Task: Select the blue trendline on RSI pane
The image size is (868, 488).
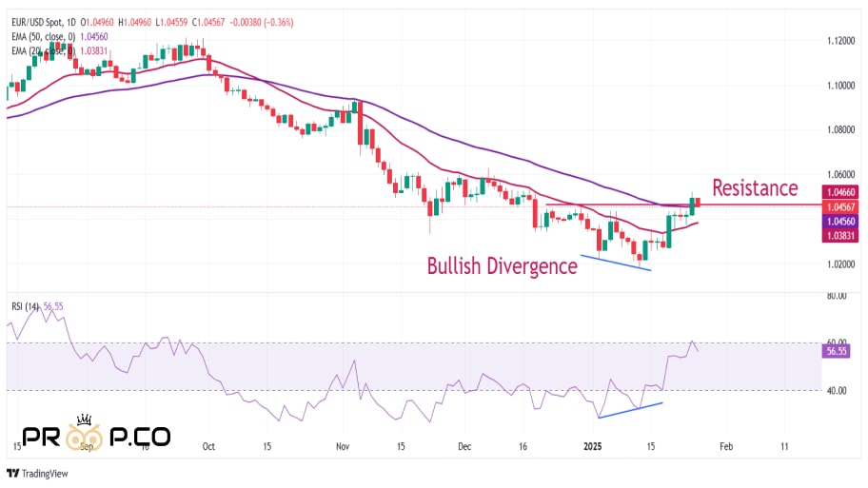Action: (x=630, y=410)
